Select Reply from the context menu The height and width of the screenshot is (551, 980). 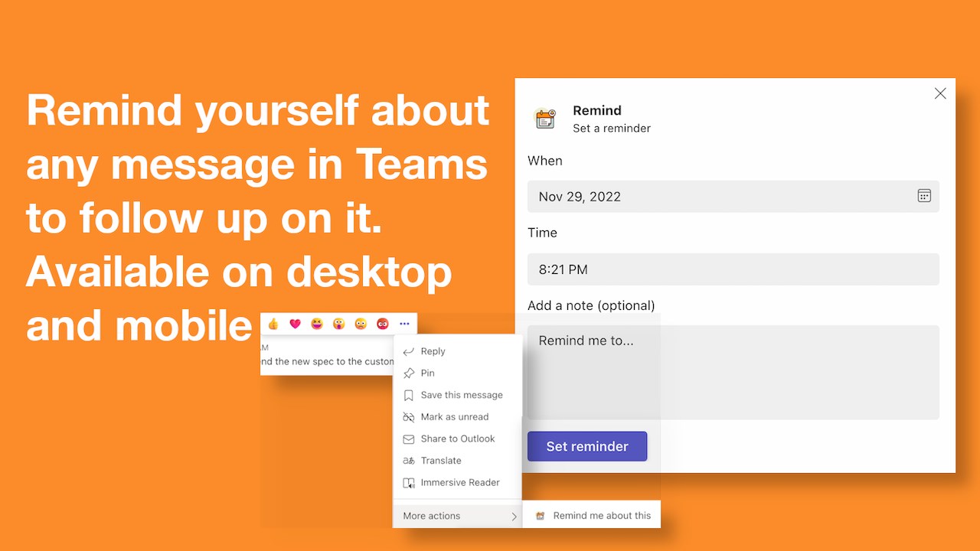[458, 351]
